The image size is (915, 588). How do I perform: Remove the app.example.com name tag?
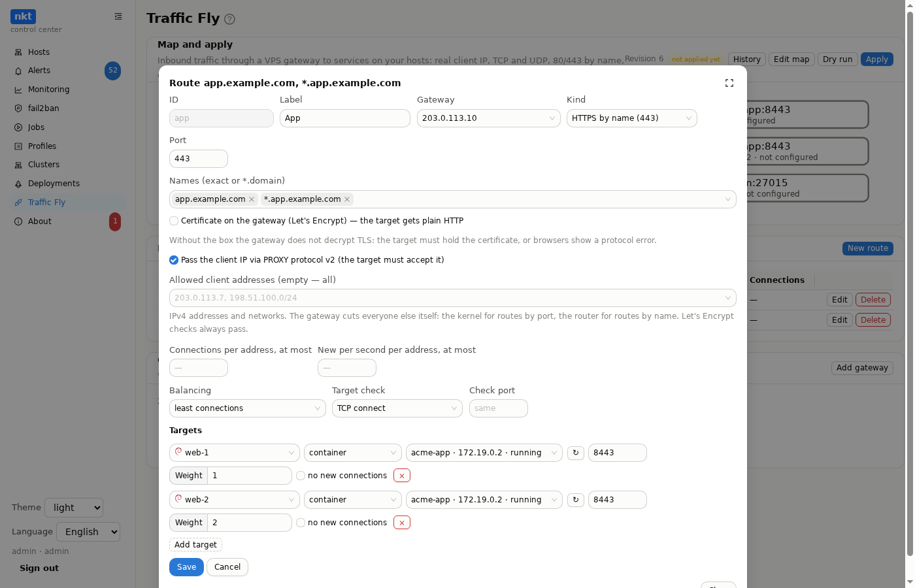coord(252,199)
